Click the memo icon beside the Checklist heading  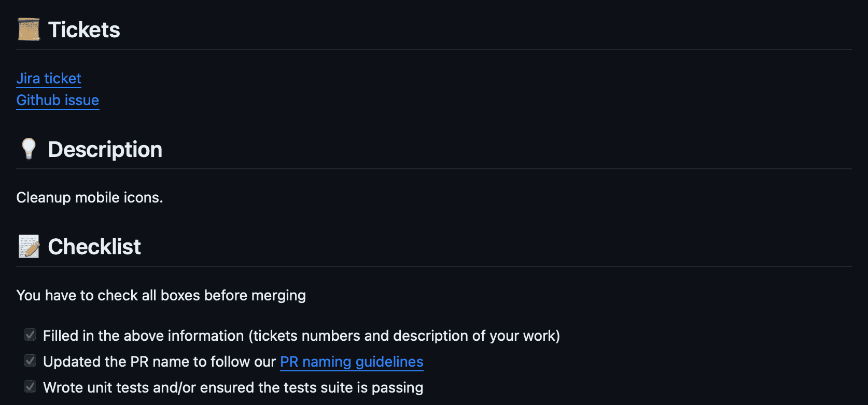click(x=29, y=247)
